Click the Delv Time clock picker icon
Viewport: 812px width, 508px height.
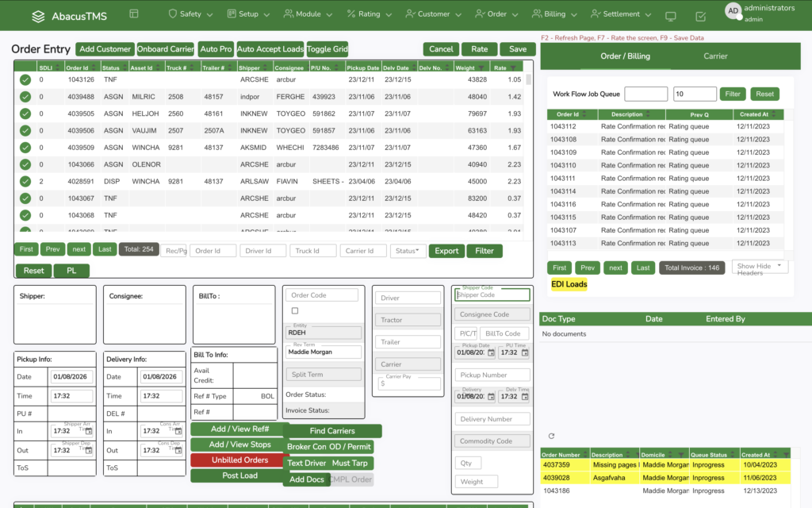524,397
